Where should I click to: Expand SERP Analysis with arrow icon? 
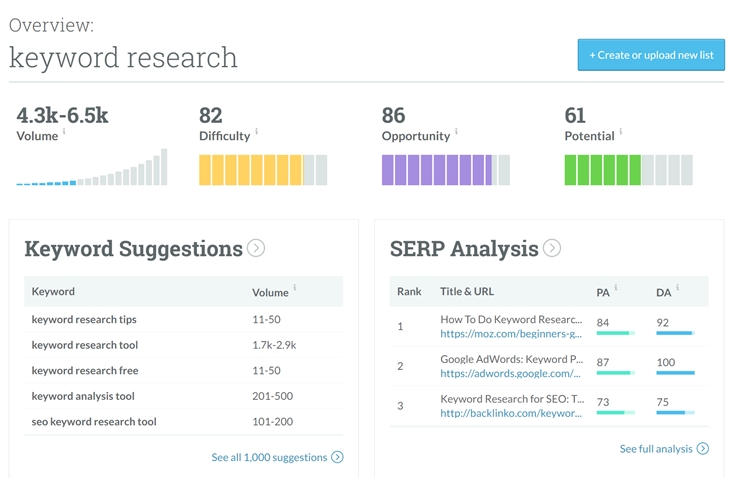click(x=552, y=248)
